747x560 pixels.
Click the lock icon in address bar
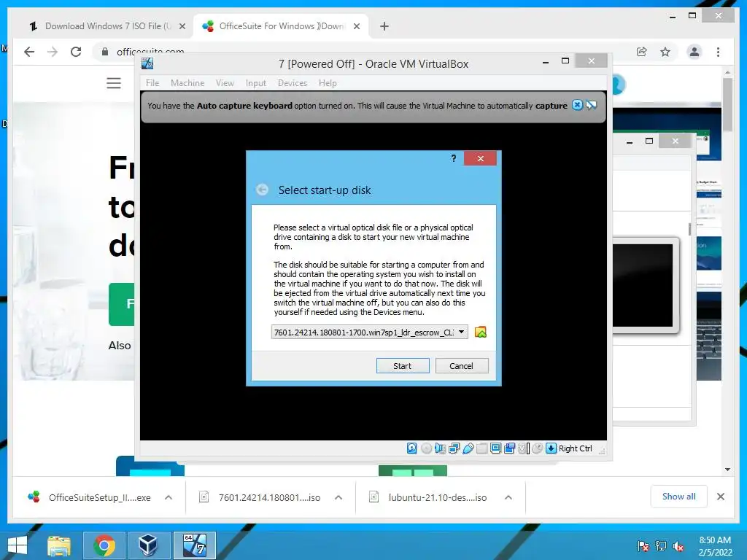105,52
